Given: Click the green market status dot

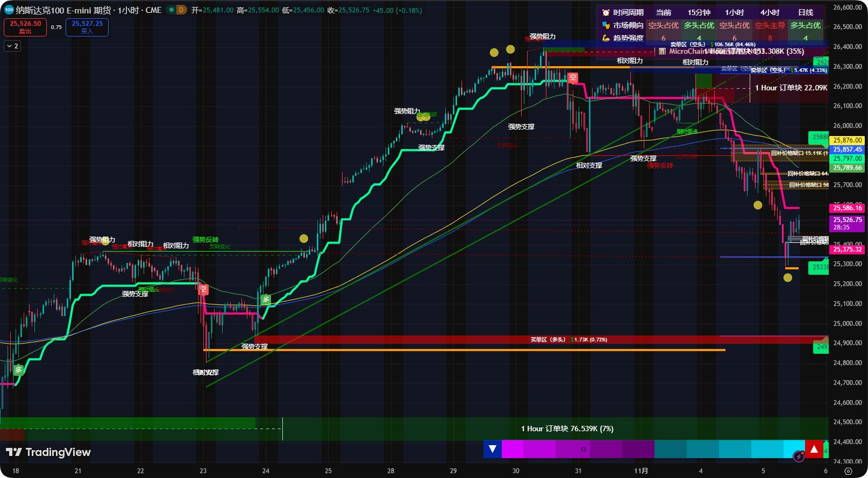Looking at the screenshot, I should (x=171, y=10).
